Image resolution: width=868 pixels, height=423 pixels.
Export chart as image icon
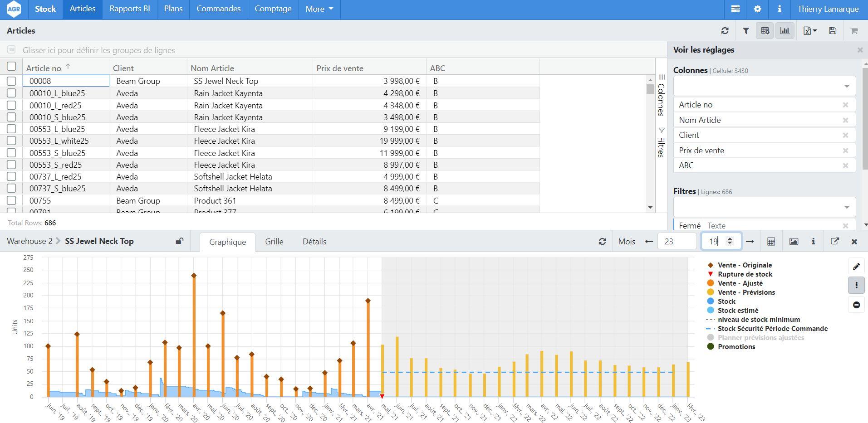pos(794,242)
